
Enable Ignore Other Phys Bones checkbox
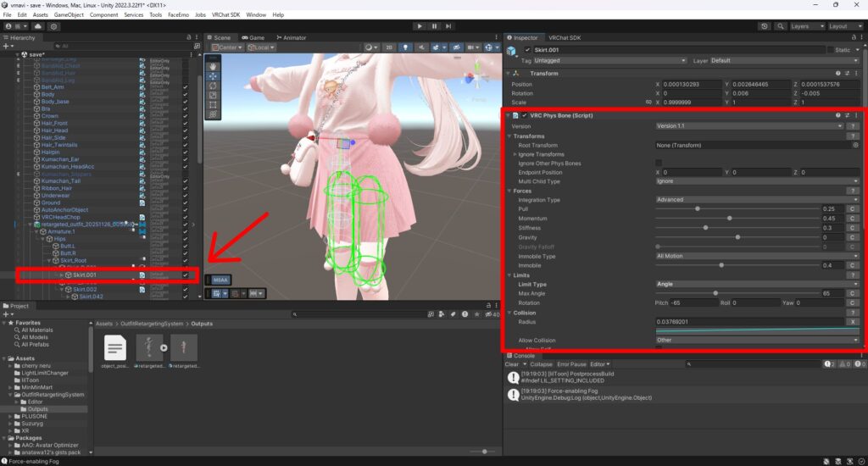coord(659,163)
